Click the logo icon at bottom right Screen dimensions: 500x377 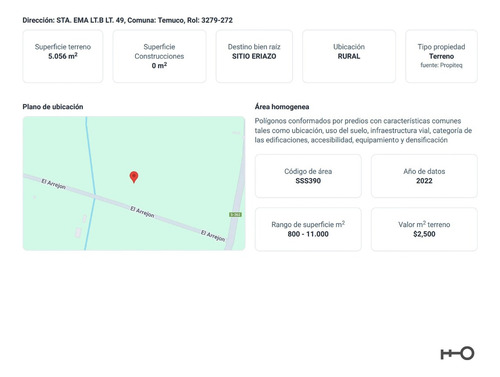(x=457, y=353)
